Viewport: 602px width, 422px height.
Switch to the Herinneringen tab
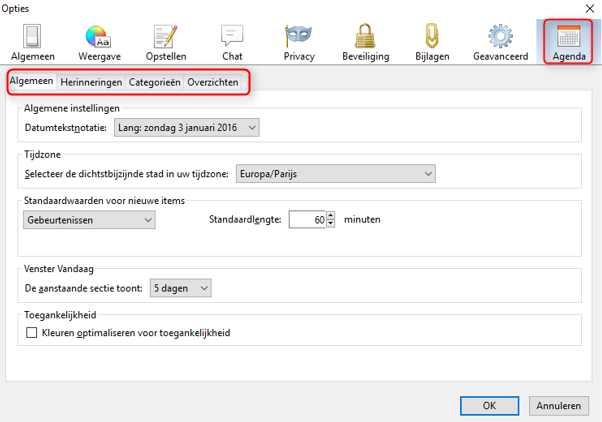tap(91, 82)
